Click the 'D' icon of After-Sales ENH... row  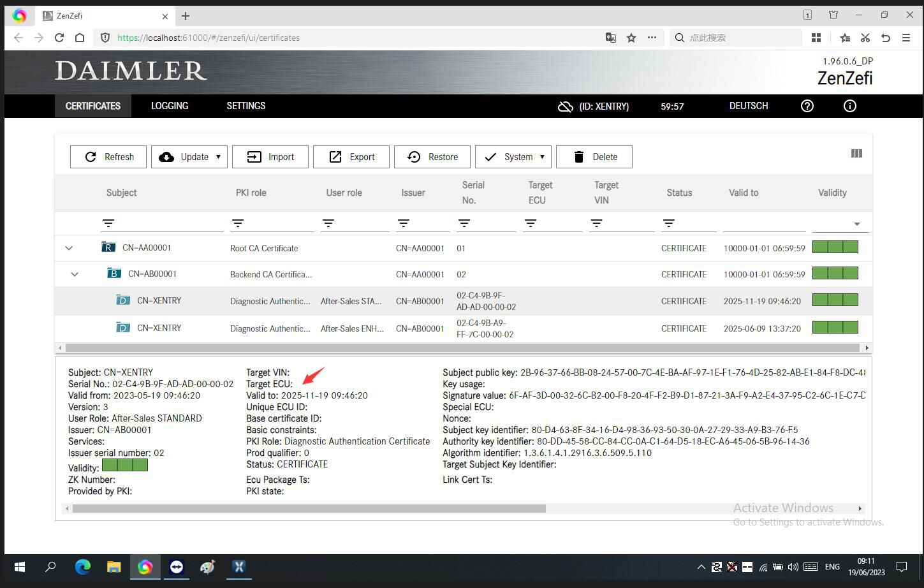(x=122, y=328)
